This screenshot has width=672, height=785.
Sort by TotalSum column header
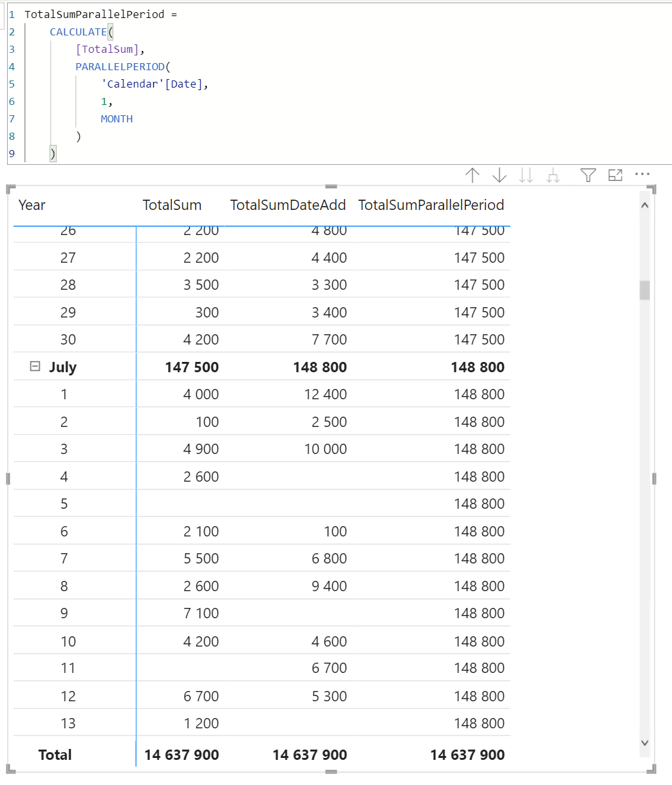coord(172,205)
